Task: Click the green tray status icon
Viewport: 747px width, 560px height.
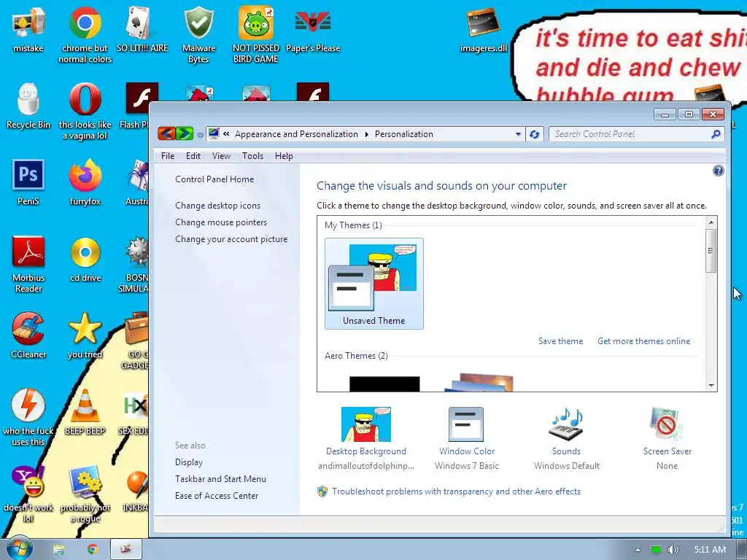Action: tap(656, 550)
